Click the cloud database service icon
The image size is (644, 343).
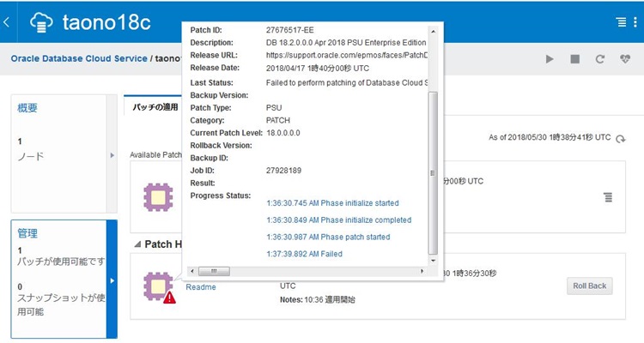click(42, 22)
